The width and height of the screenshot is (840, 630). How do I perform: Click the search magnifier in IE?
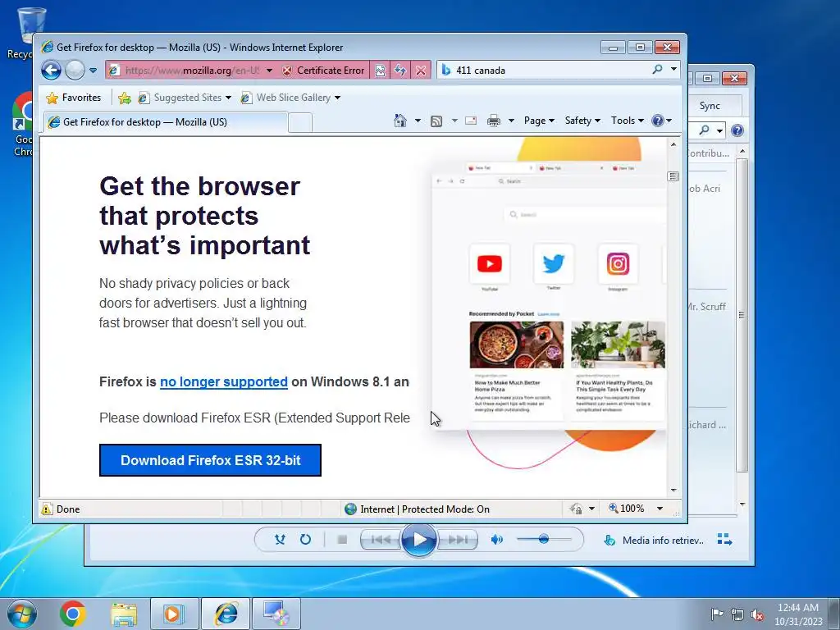(x=657, y=70)
